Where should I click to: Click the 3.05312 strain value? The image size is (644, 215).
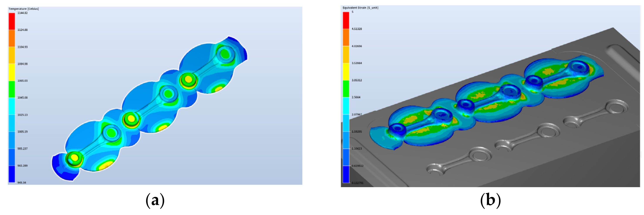tap(357, 80)
